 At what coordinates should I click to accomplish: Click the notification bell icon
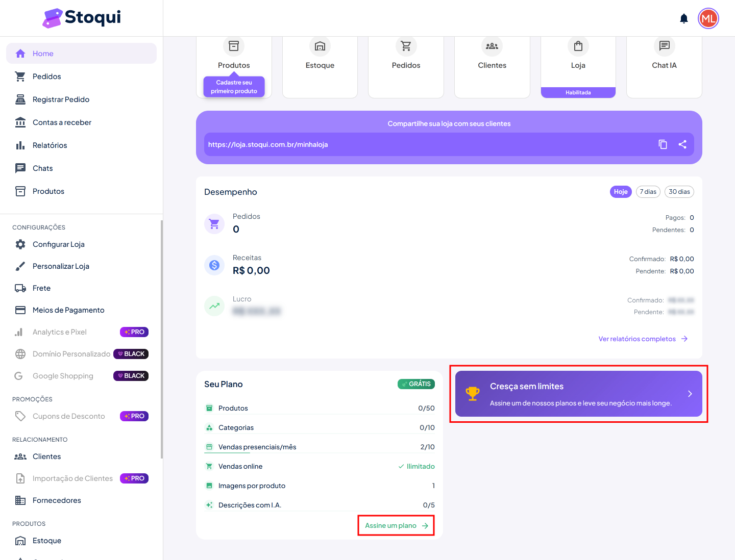click(684, 19)
